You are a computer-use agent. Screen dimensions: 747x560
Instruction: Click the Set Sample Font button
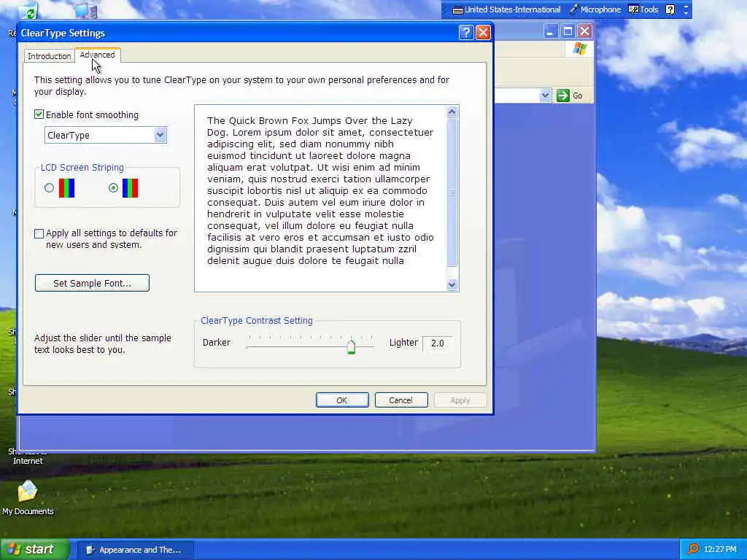pyautogui.click(x=92, y=283)
